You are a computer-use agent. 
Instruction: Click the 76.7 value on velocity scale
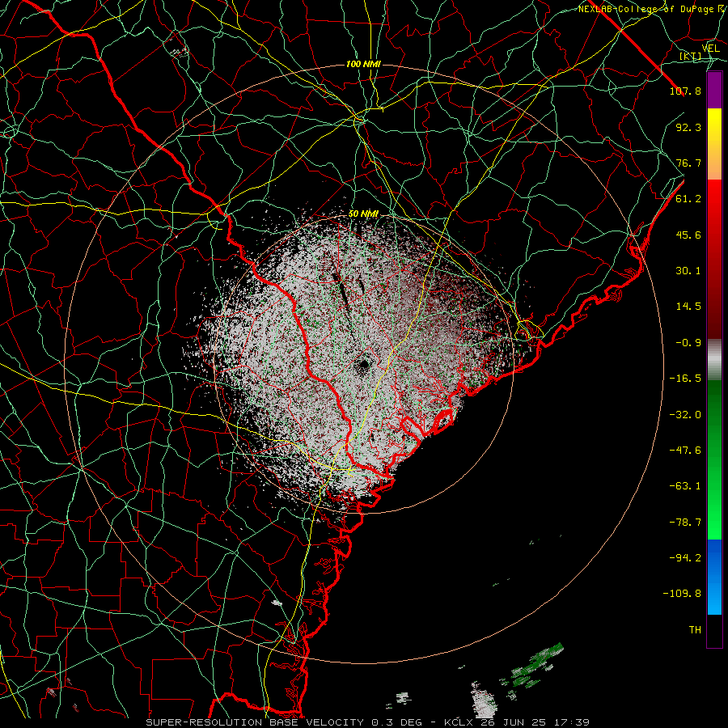[688, 163]
